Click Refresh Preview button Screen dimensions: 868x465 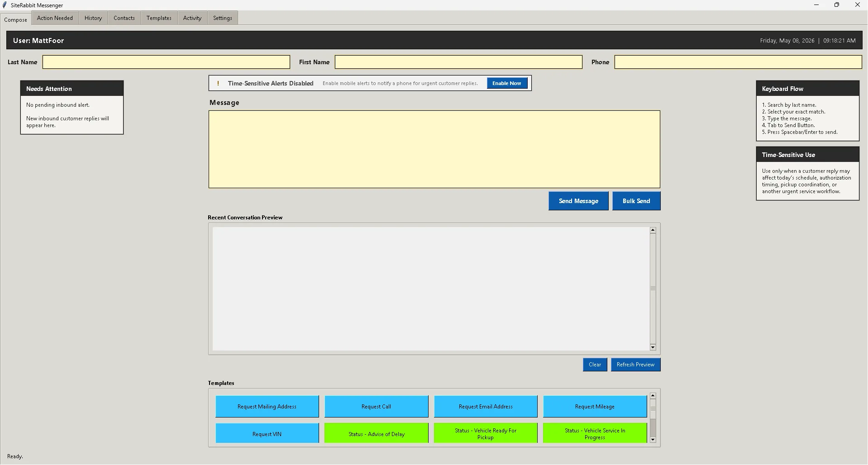635,365
